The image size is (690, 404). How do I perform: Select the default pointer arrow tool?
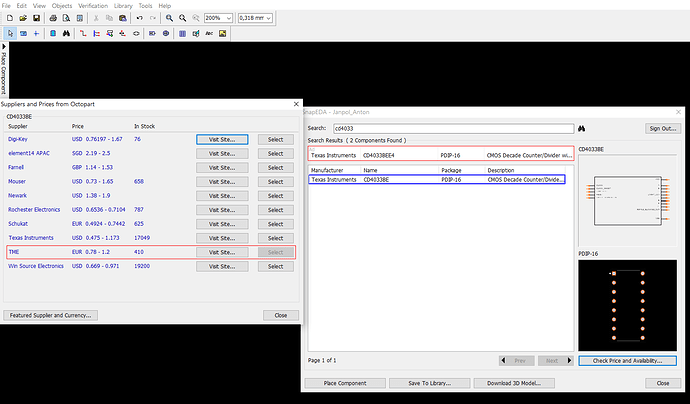(9, 33)
